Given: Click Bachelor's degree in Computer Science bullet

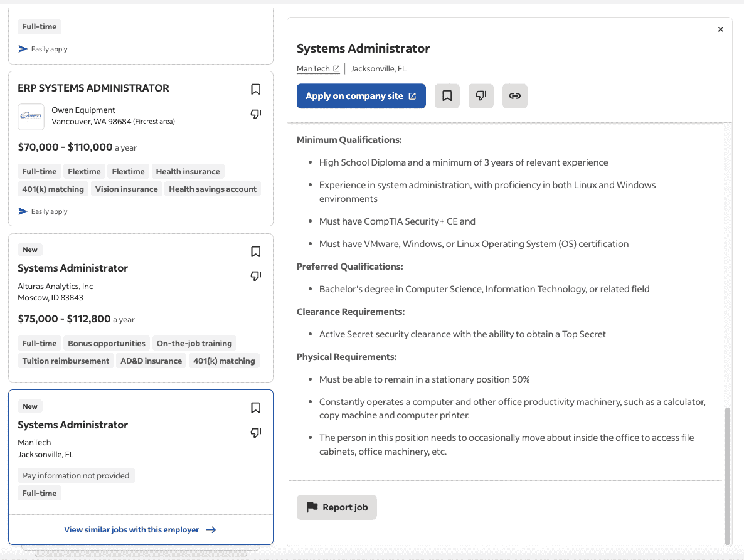Looking at the screenshot, I should point(484,289).
